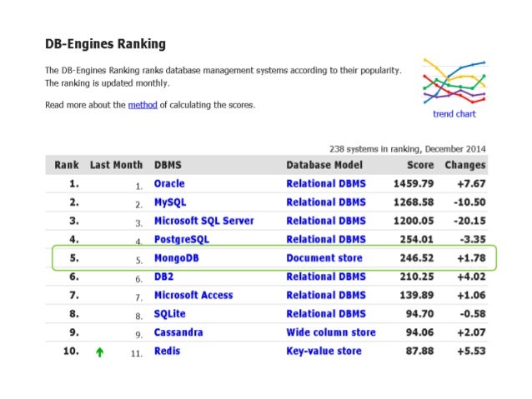Click the Document store model link
The image size is (532, 399).
click(x=324, y=258)
